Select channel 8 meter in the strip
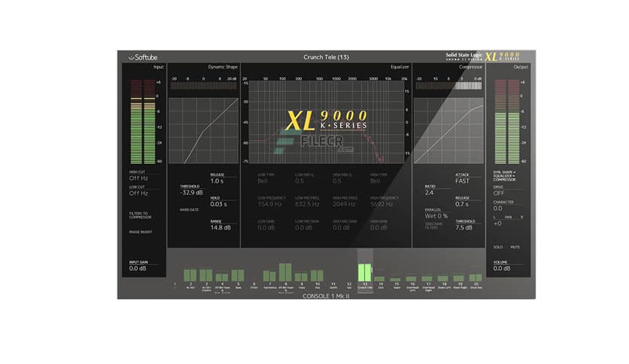This screenshot has height=364, width=629. tap(285, 272)
